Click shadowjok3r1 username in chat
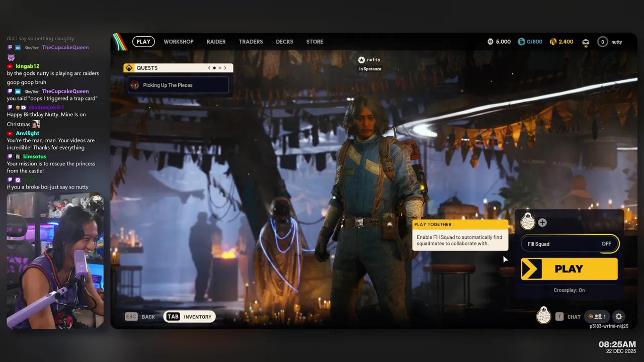This screenshot has height=362, width=644. tap(46, 107)
